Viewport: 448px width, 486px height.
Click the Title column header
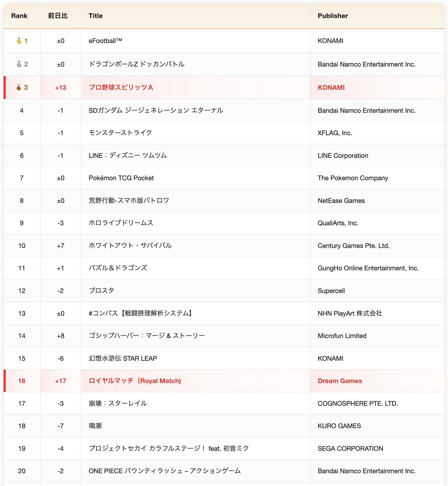tap(96, 16)
